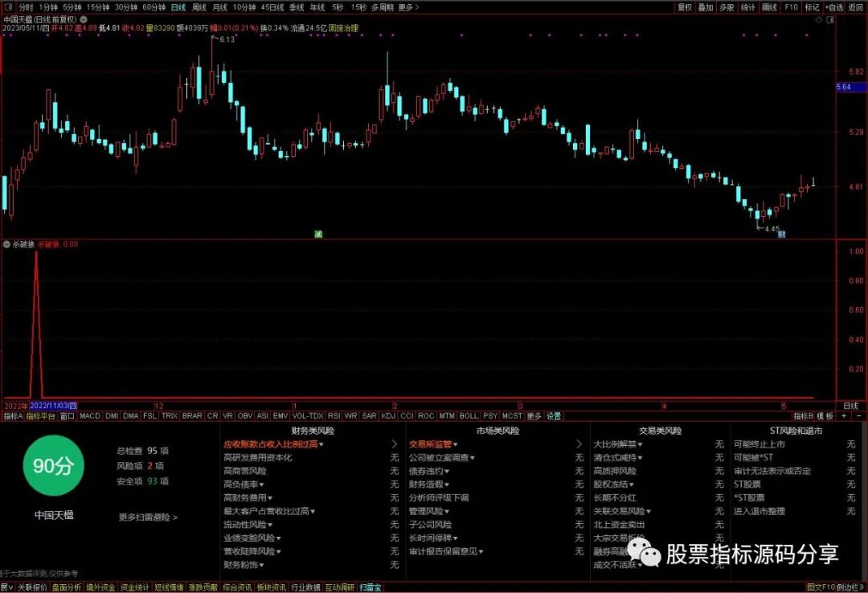Viewport: 868px width, 593px height.
Task: Click the panel layout icon at top-left corner
Action: 8,7
